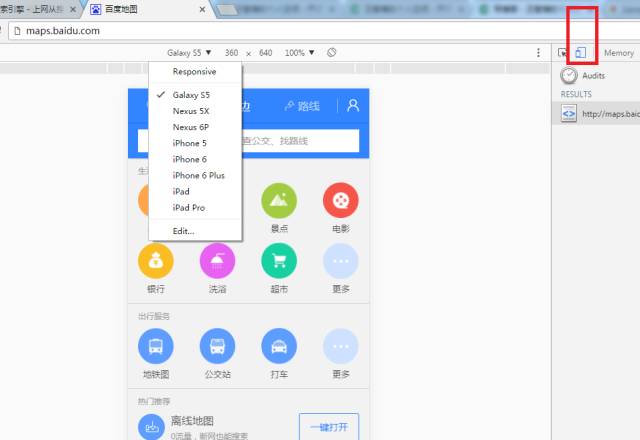Viewport: 640px width, 440px height.
Task: Rotate the device orientation icon
Action: coord(331,52)
